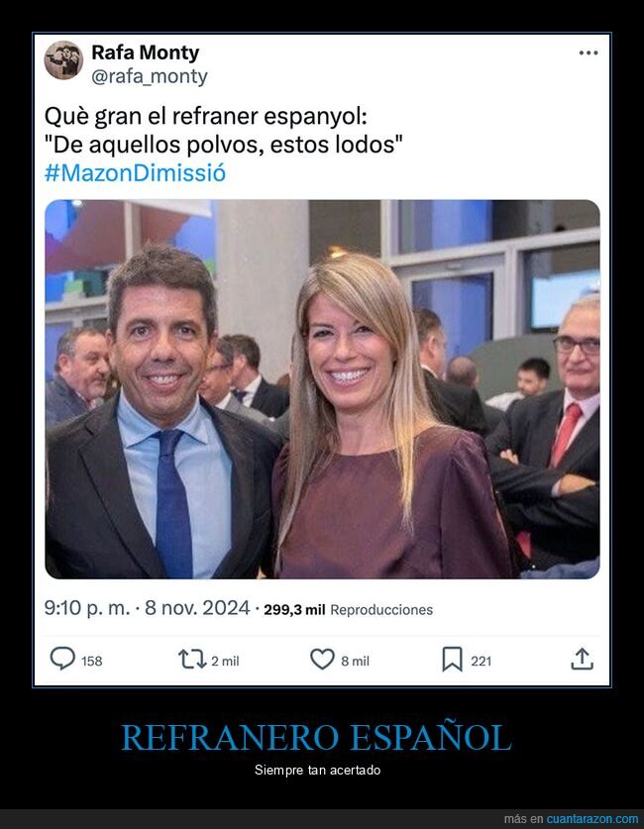The width and height of the screenshot is (644, 829).
Task: Click the share upload icon
Action: [583, 659]
